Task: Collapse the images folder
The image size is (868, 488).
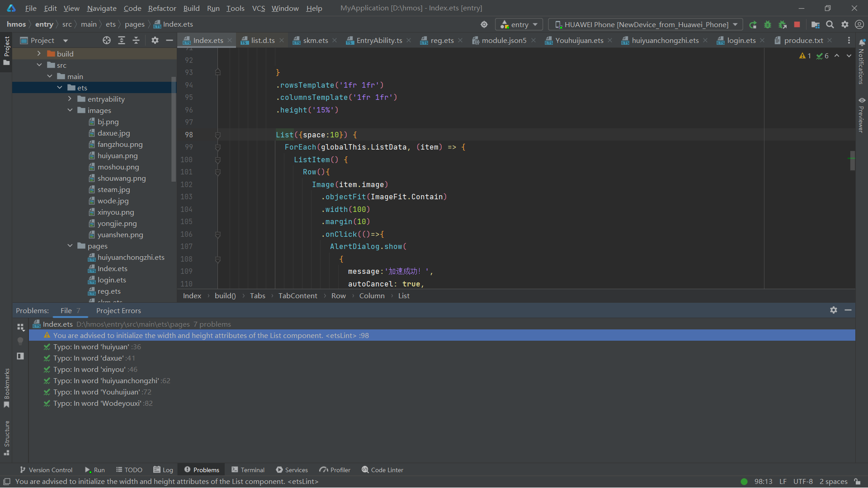Action: click(x=70, y=110)
